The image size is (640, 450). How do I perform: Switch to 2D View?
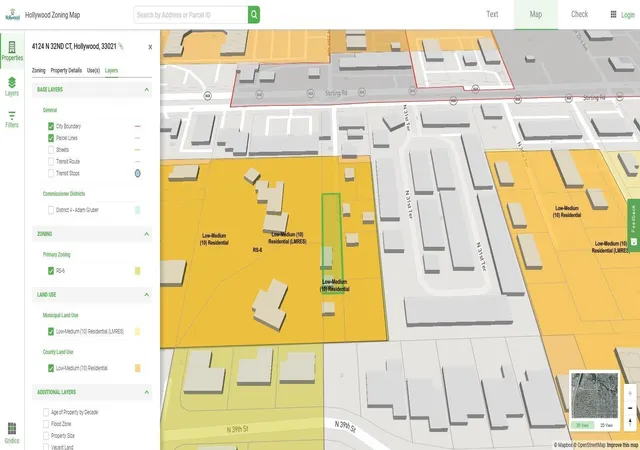click(x=606, y=425)
